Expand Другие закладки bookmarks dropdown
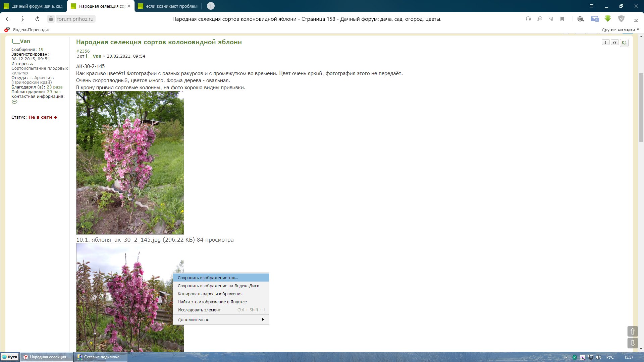The width and height of the screenshot is (644, 362). pyautogui.click(x=620, y=29)
